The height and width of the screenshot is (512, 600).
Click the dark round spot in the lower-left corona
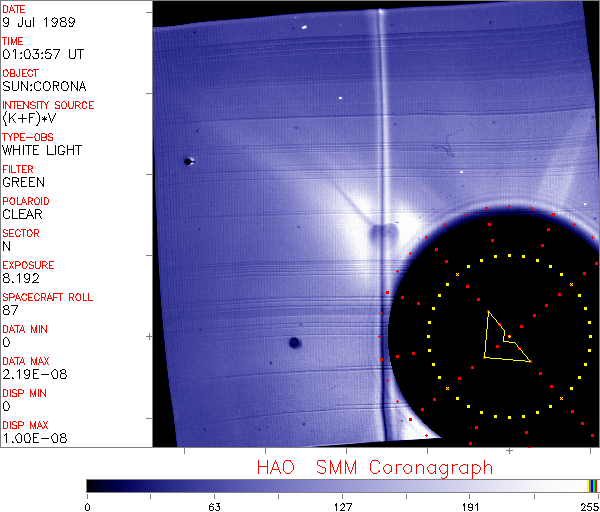pyautogui.click(x=294, y=343)
